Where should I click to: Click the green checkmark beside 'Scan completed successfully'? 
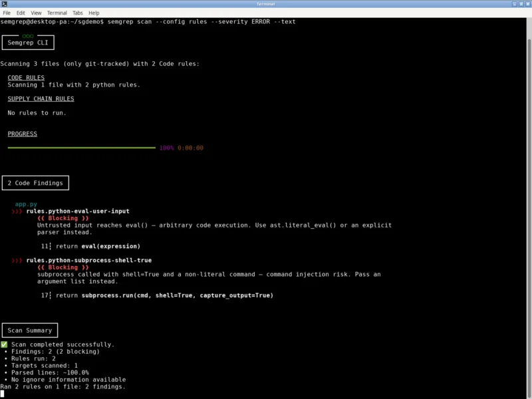(4, 344)
